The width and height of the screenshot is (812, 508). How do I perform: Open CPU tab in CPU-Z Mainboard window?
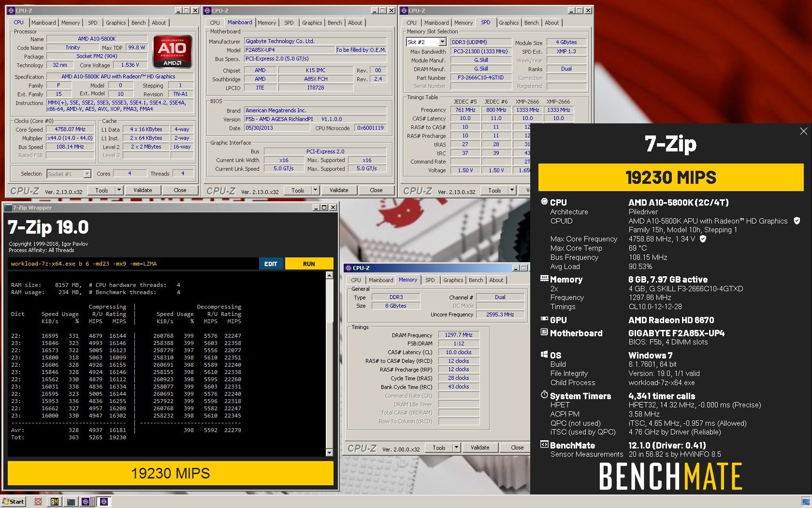coord(215,23)
